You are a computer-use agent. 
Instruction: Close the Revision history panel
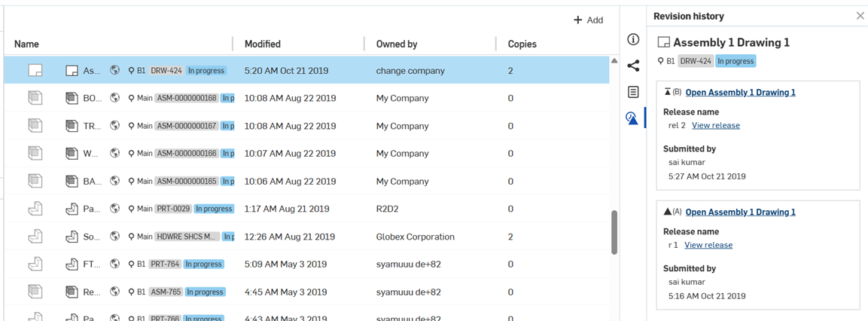860,16
